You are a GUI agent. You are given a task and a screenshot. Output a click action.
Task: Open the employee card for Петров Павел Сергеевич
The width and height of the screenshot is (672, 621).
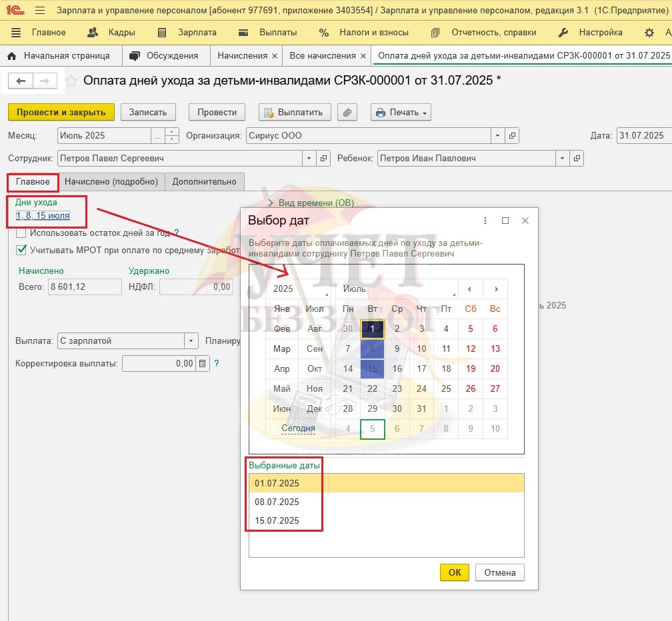click(323, 159)
